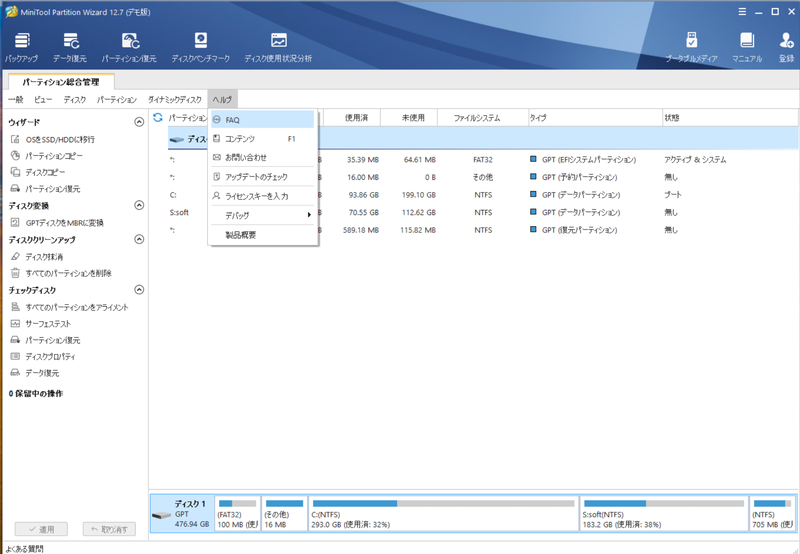Open データ復元 in the side panel
Viewport: 800px width, 554px height.
(35, 373)
